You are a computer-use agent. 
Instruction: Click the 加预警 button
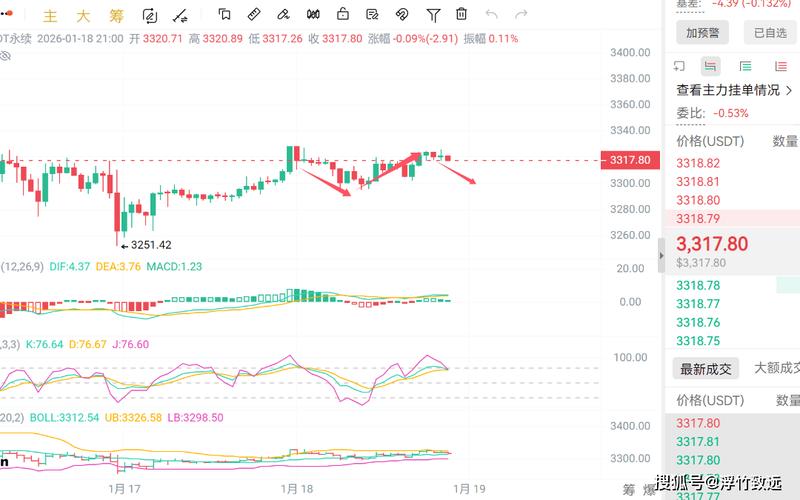tap(707, 33)
